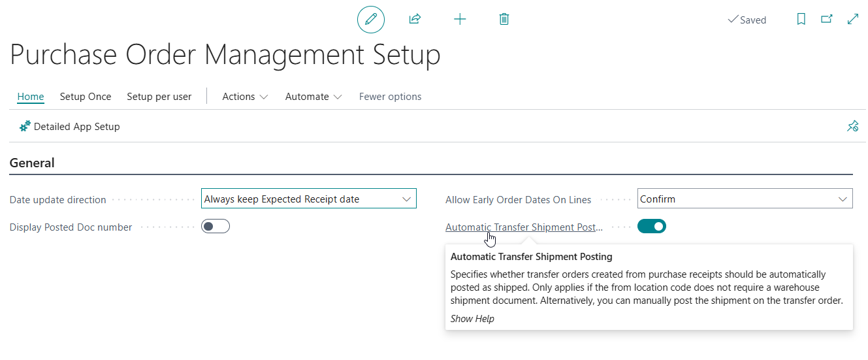Image resolution: width=868 pixels, height=360 pixels.
Task: Click the bookmark icon
Action: 801,20
